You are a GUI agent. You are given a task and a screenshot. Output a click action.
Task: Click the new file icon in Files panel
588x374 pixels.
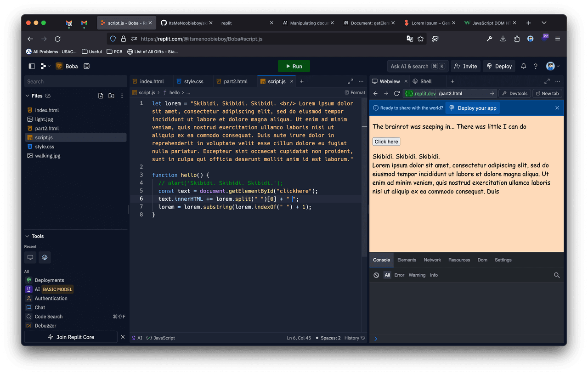click(x=101, y=96)
